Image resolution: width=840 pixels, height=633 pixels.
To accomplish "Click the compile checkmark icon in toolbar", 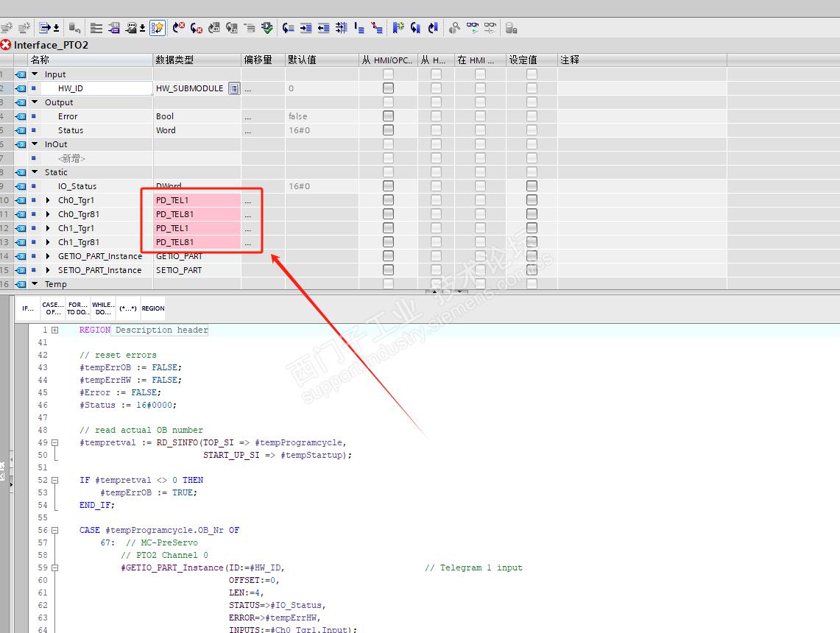I will click(267, 28).
